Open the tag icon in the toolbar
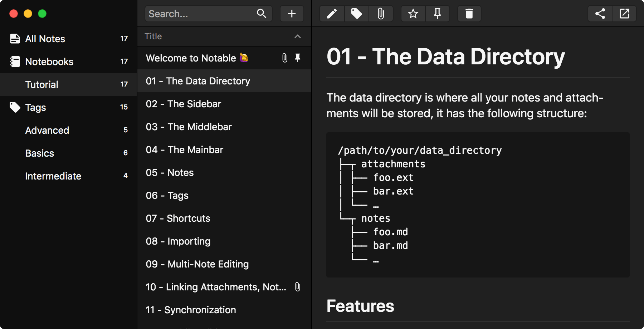Image resolution: width=644 pixels, height=329 pixels. [x=356, y=14]
